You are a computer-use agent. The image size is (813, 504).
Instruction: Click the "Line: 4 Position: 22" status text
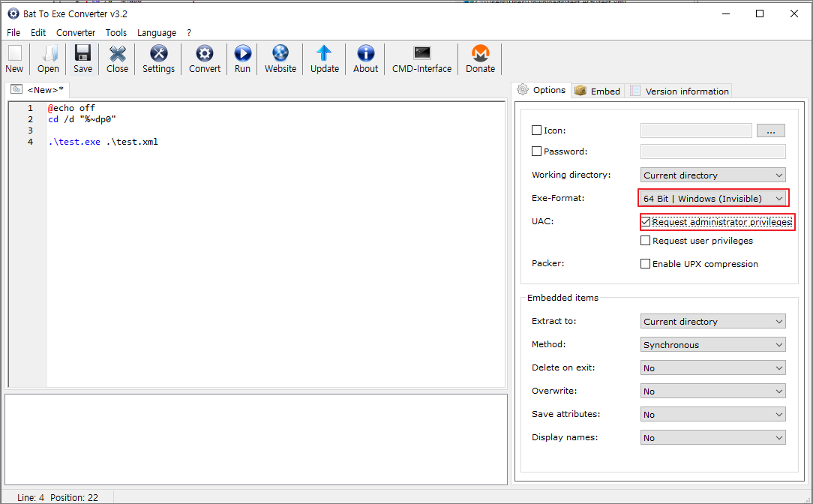tap(58, 498)
